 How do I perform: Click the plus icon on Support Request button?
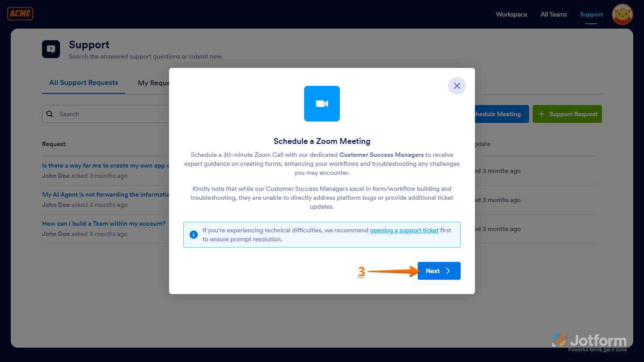tap(541, 114)
